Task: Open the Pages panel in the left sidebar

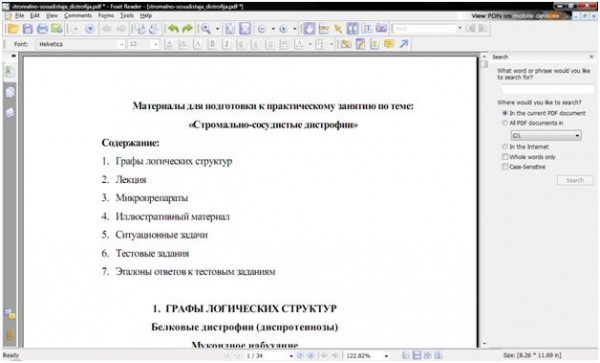Action: point(10,92)
